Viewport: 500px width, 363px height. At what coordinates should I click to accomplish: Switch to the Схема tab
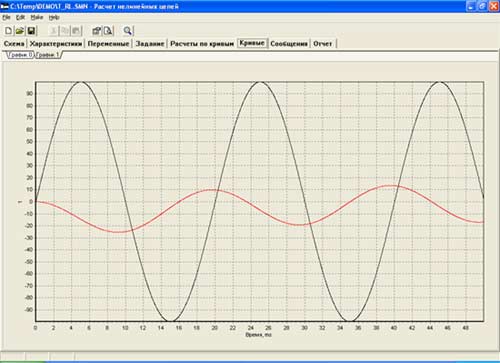(14, 44)
